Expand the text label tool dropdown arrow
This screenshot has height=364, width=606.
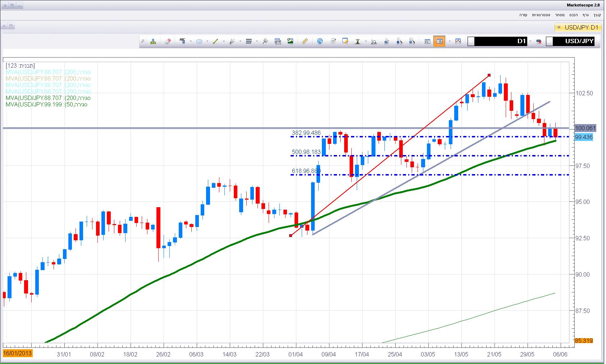point(191,41)
